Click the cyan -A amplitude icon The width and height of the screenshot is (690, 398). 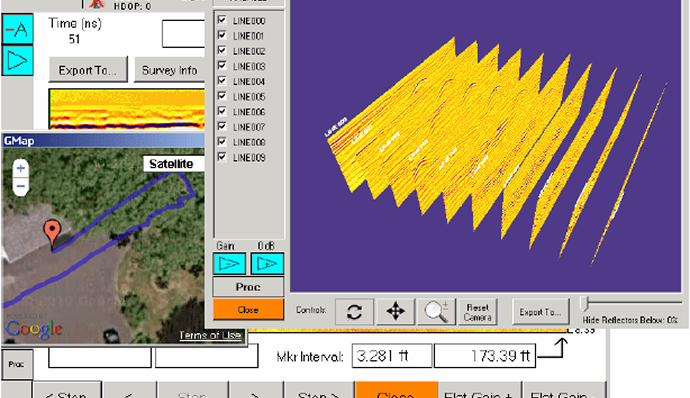click(18, 29)
